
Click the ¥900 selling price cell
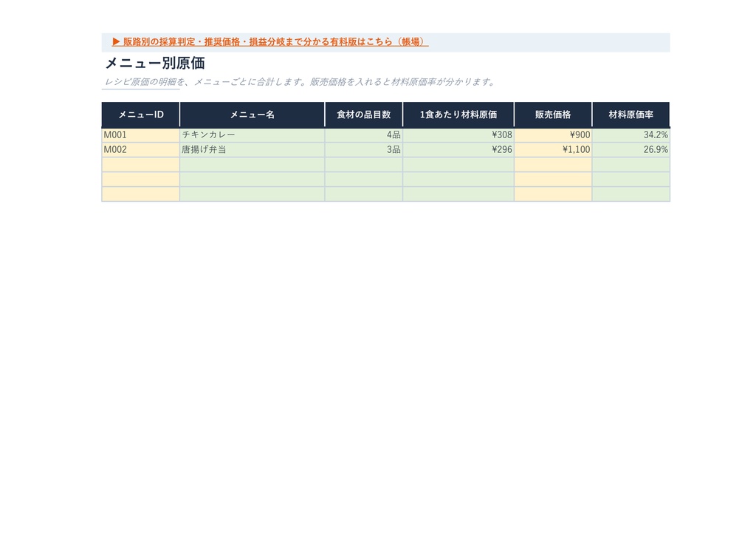pyautogui.click(x=553, y=135)
